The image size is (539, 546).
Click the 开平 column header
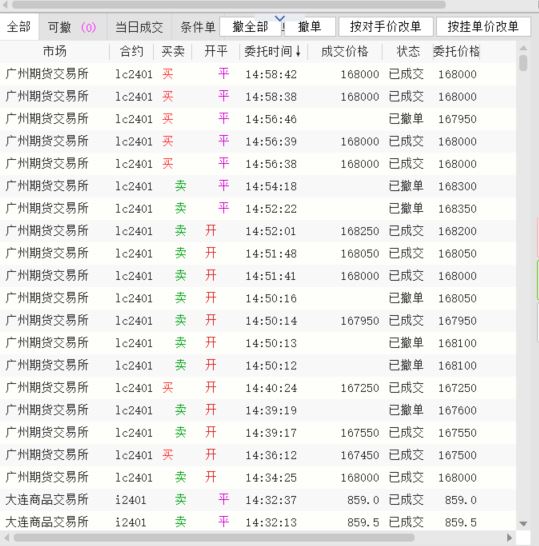(216, 52)
